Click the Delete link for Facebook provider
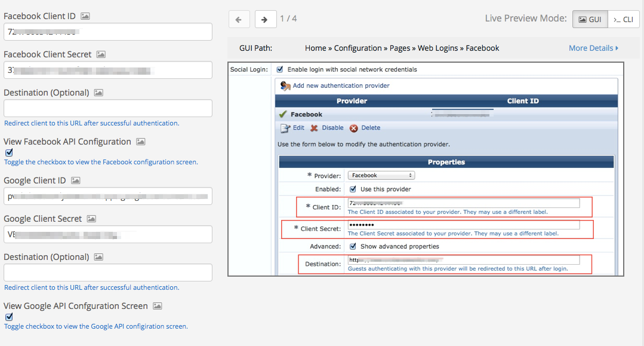644x346 pixels. pyautogui.click(x=371, y=127)
